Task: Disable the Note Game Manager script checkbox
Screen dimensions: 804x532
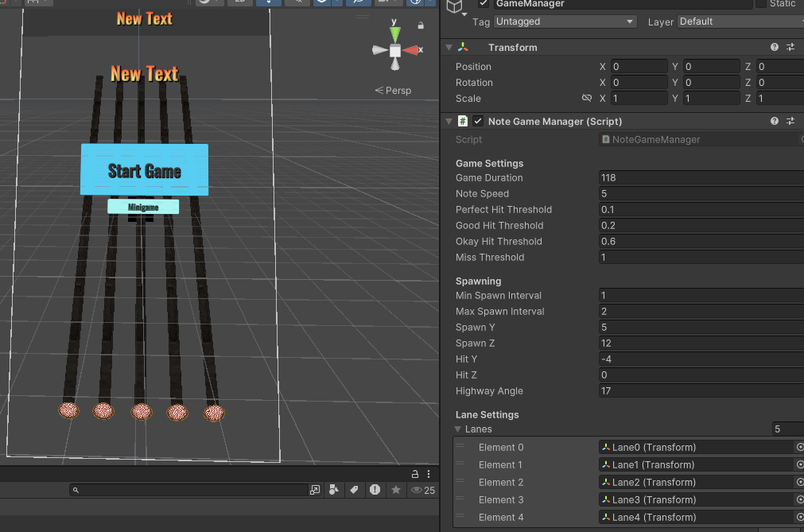Action: [478, 121]
